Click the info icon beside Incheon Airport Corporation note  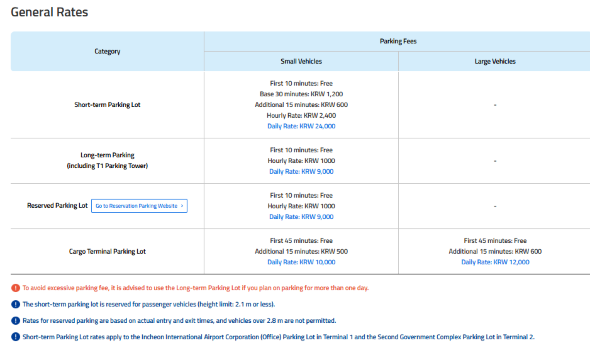15,337
